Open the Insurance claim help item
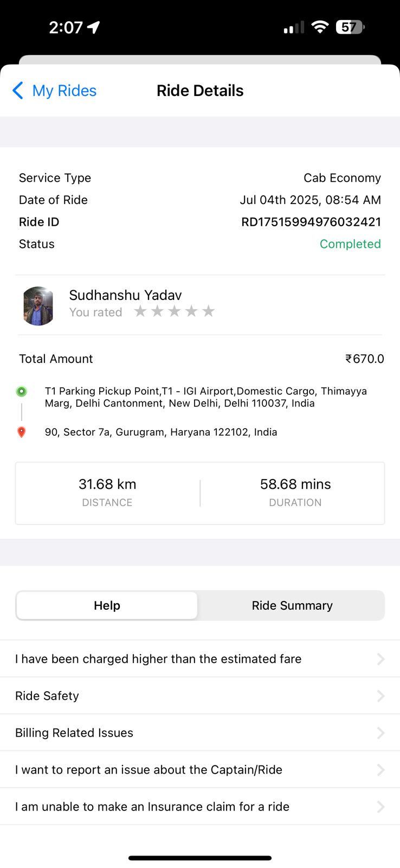 coord(152,807)
